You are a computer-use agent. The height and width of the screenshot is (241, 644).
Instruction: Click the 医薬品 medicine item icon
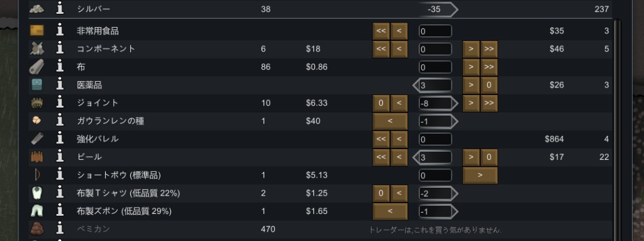[37, 85]
